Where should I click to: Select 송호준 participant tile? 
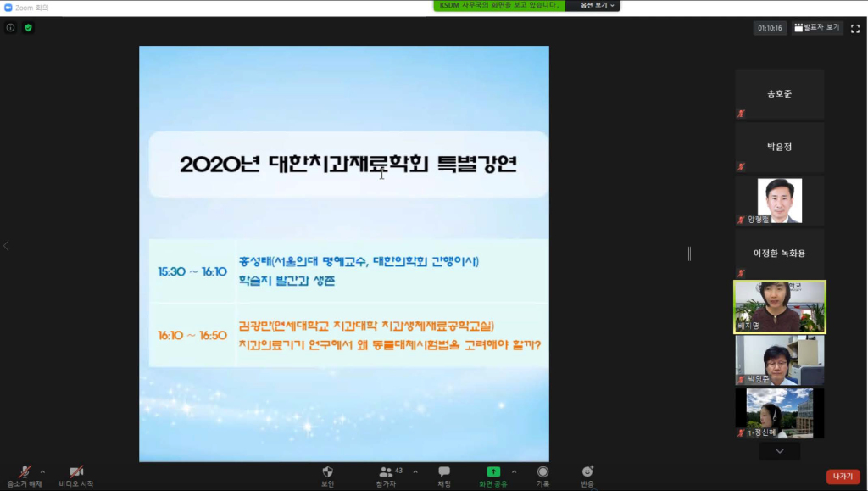(x=779, y=94)
